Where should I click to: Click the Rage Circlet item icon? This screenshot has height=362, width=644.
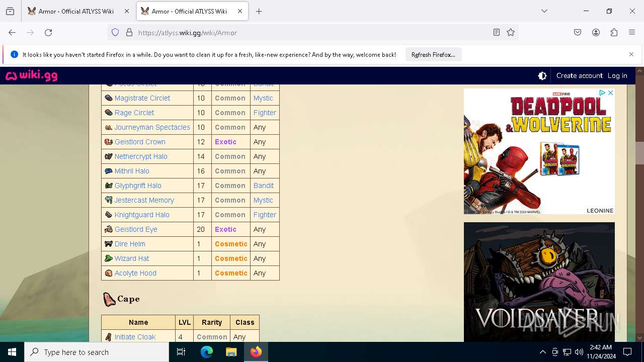pos(109,113)
